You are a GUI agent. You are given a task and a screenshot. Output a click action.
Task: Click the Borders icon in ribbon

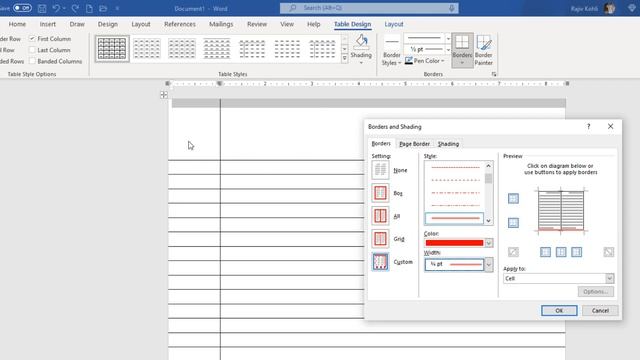[462, 42]
